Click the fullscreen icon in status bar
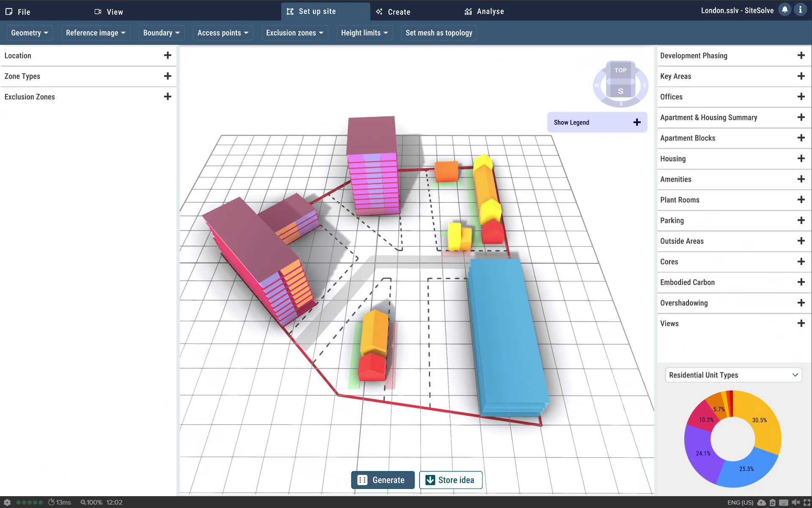The height and width of the screenshot is (508, 812). tap(807, 502)
